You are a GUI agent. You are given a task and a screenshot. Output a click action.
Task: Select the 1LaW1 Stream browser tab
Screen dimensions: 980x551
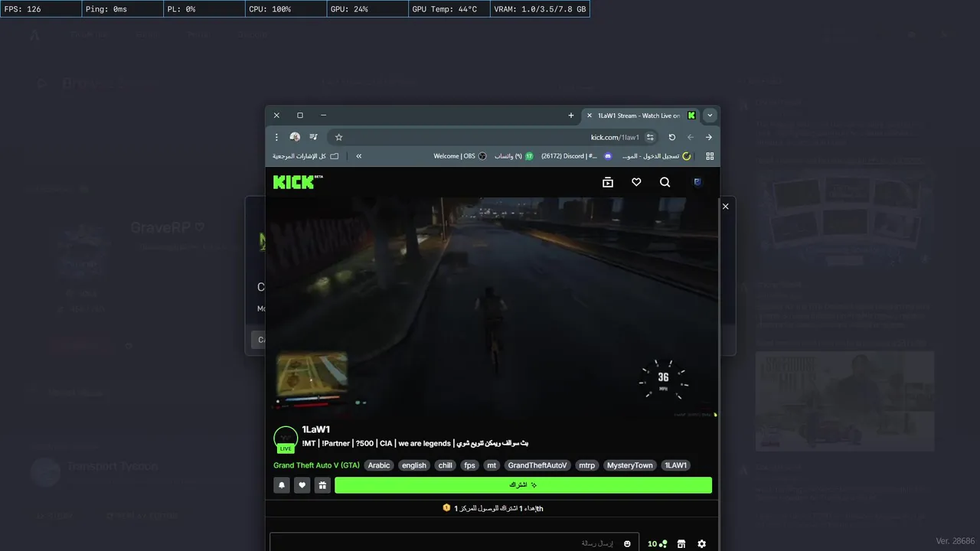coord(642,116)
